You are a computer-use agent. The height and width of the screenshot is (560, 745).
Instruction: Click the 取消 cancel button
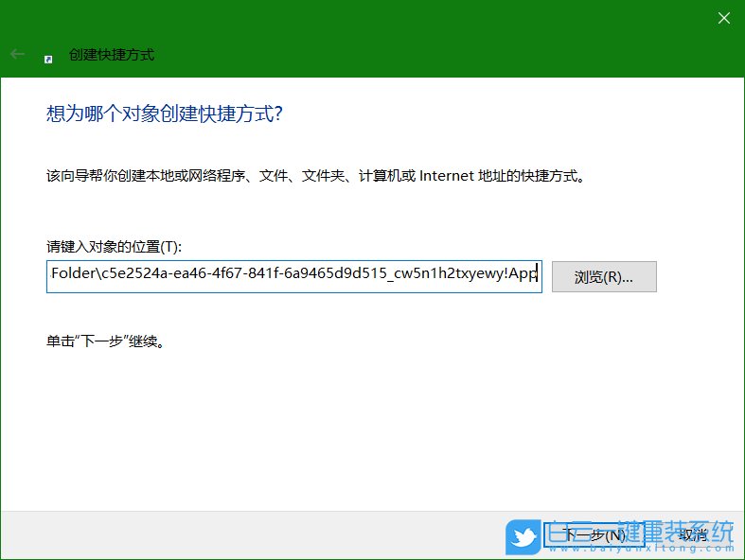(x=693, y=535)
